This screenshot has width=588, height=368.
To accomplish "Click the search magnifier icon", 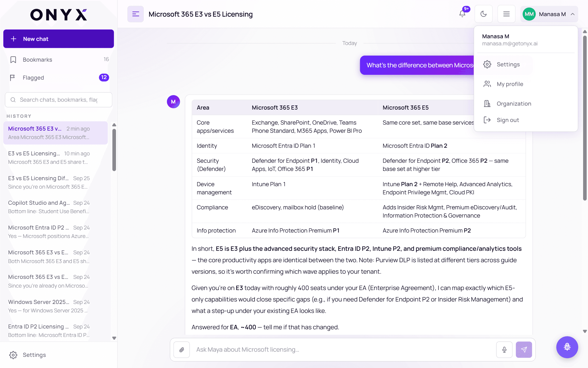I will click(x=13, y=100).
